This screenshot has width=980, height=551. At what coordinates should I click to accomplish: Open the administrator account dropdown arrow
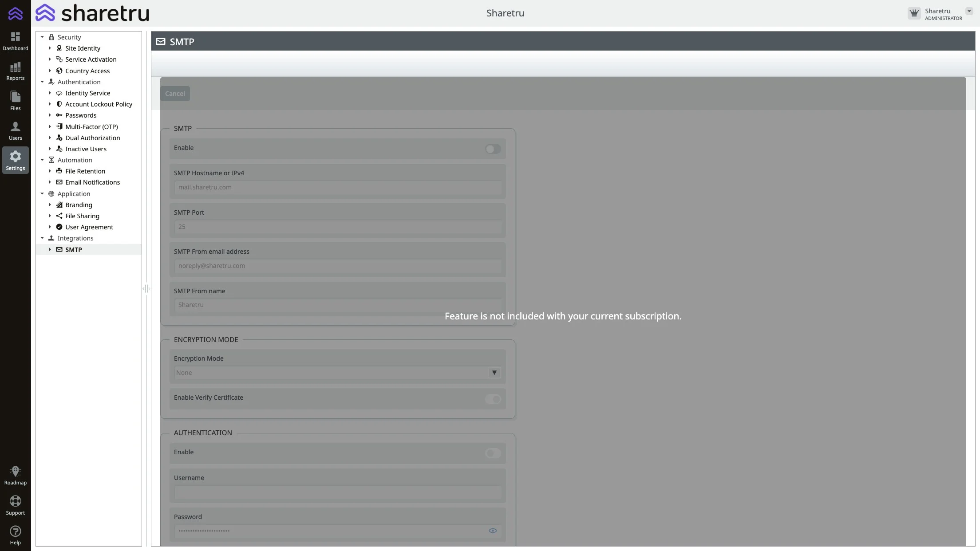[x=969, y=12]
